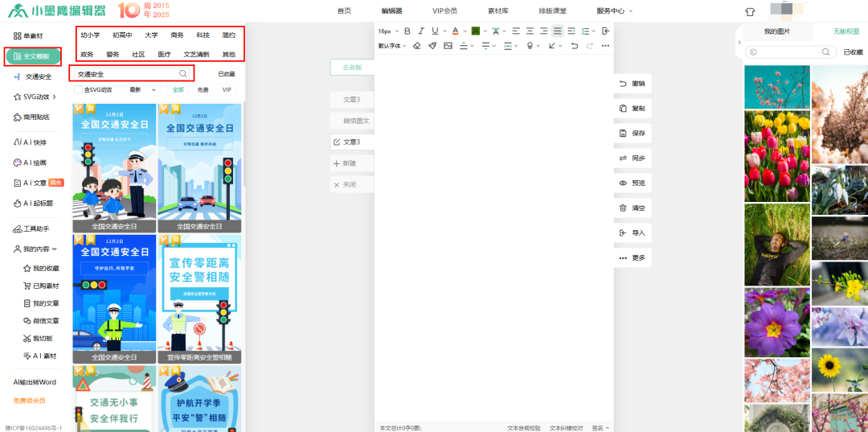Click the format painter brush icon
This screenshot has width=868, height=432.
coord(432,46)
